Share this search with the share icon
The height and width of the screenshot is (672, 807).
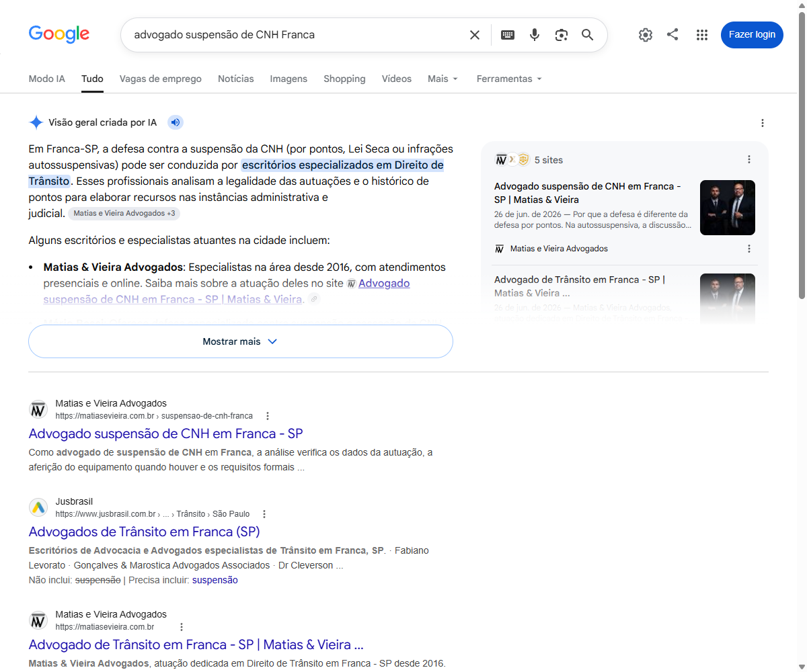tap(672, 34)
